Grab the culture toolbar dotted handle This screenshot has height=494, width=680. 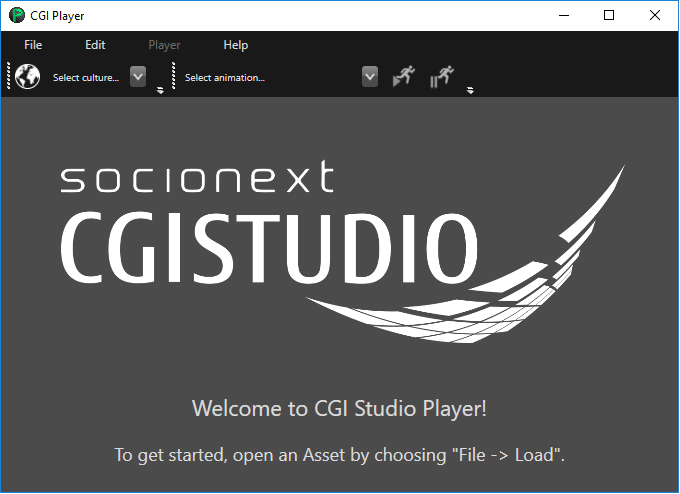8,75
